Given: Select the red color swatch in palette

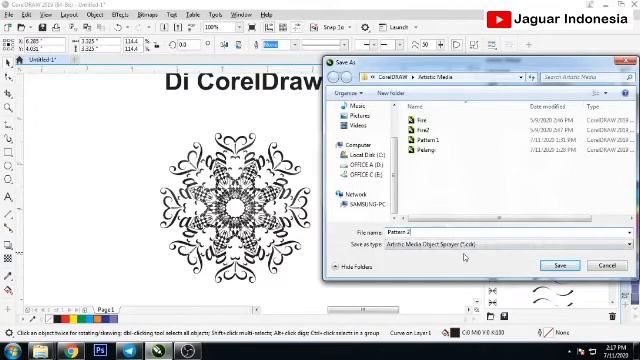Looking at the screenshot, I should (x=65, y=319).
